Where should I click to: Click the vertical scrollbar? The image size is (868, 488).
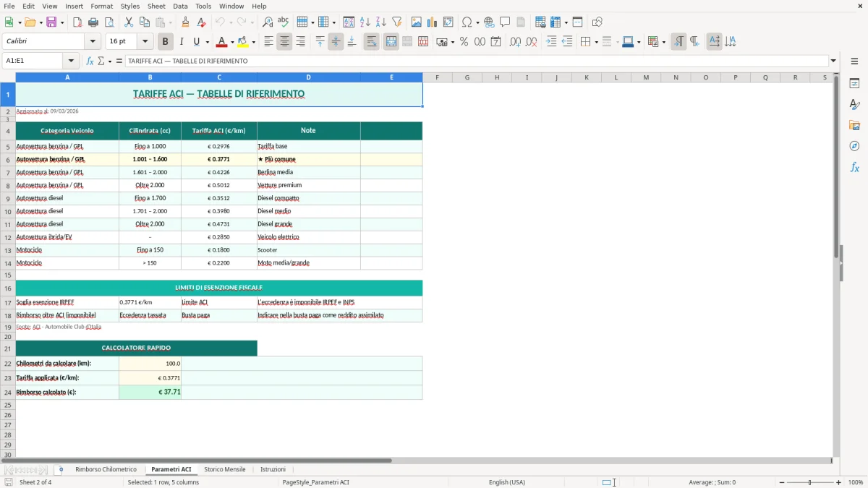click(x=836, y=265)
